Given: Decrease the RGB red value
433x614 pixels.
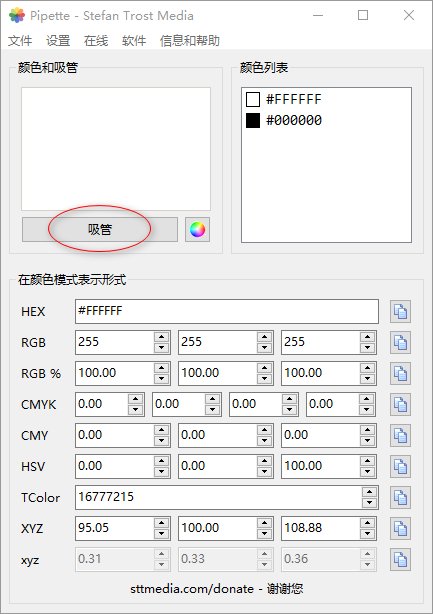Looking at the screenshot, I should click(162, 348).
